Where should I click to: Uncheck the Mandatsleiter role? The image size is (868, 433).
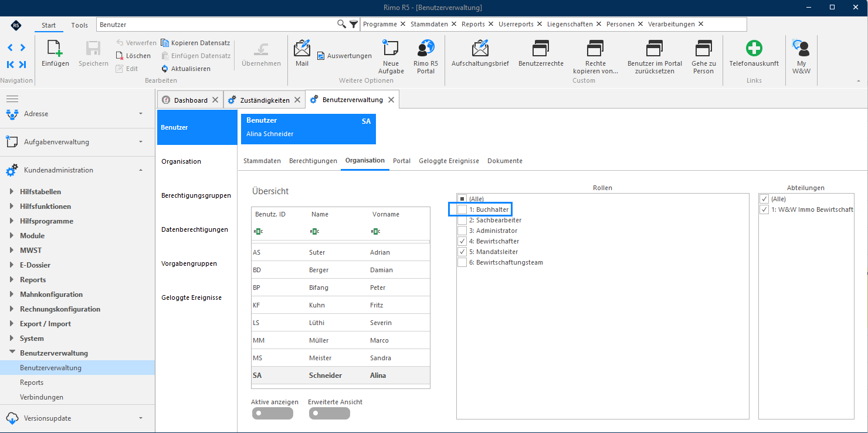coord(462,252)
